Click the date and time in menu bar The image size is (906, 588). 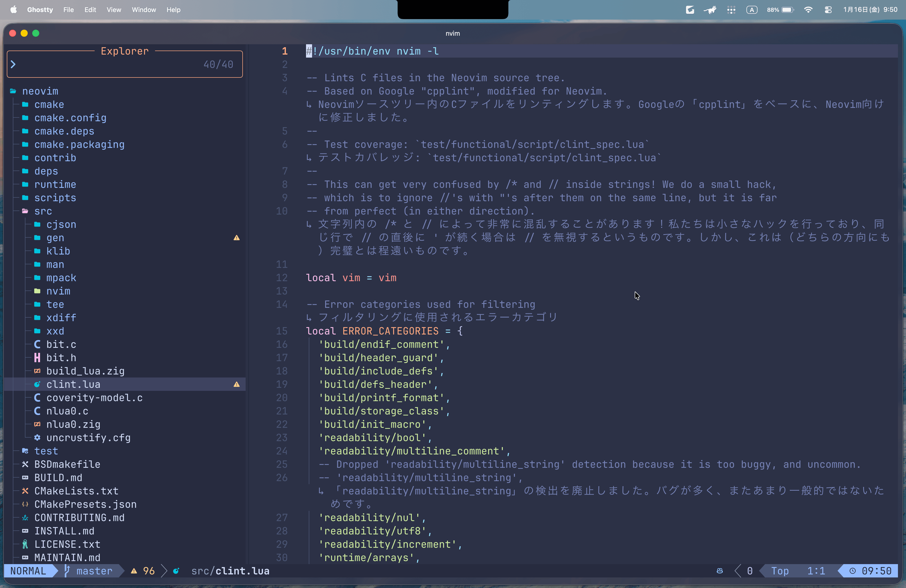pyautogui.click(x=870, y=10)
